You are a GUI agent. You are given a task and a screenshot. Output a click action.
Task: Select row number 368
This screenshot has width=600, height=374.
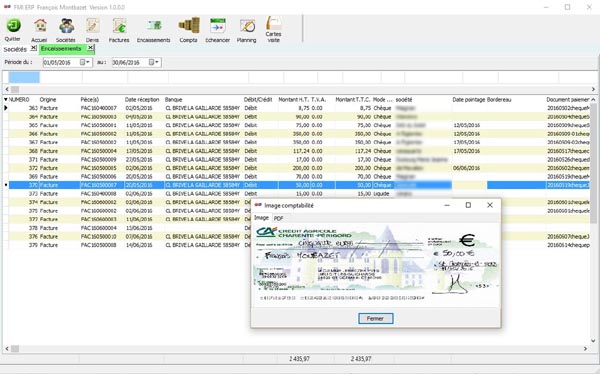click(x=298, y=151)
